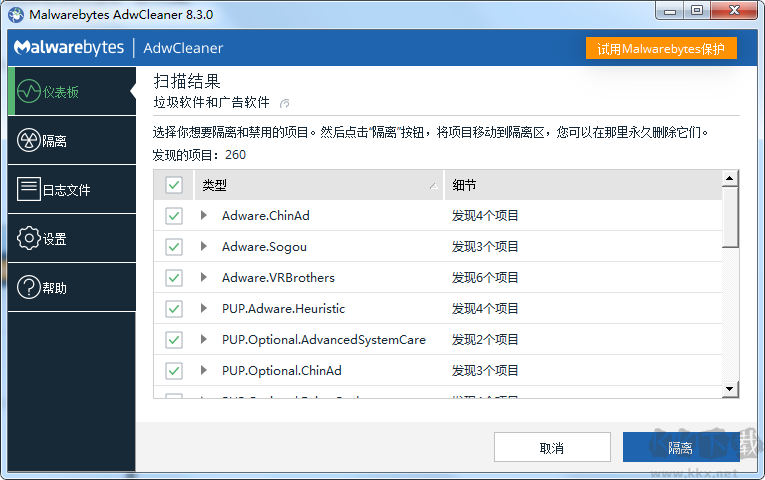Select the PUP.Optional.ChinAd row text
This screenshot has height=480, width=765.
tap(282, 371)
